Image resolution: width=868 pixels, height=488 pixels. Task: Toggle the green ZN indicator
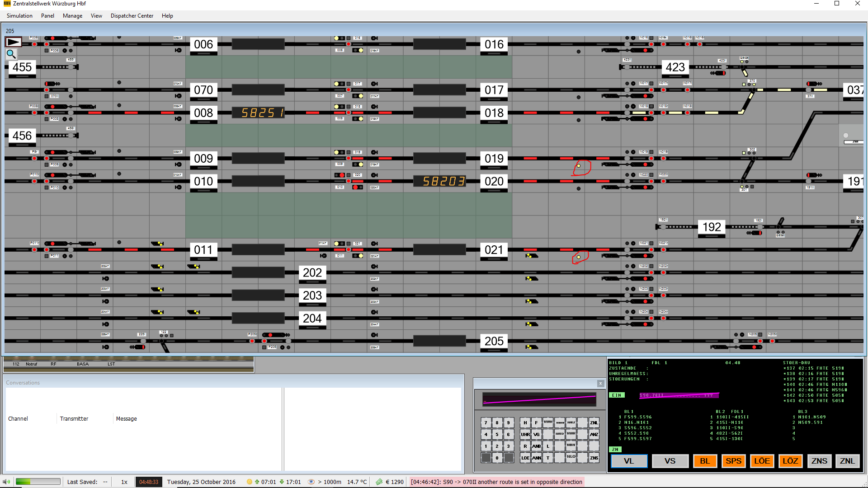tap(615, 449)
